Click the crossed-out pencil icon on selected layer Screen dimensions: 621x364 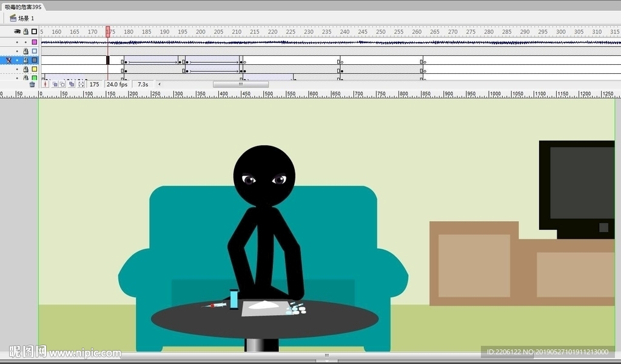coord(8,60)
